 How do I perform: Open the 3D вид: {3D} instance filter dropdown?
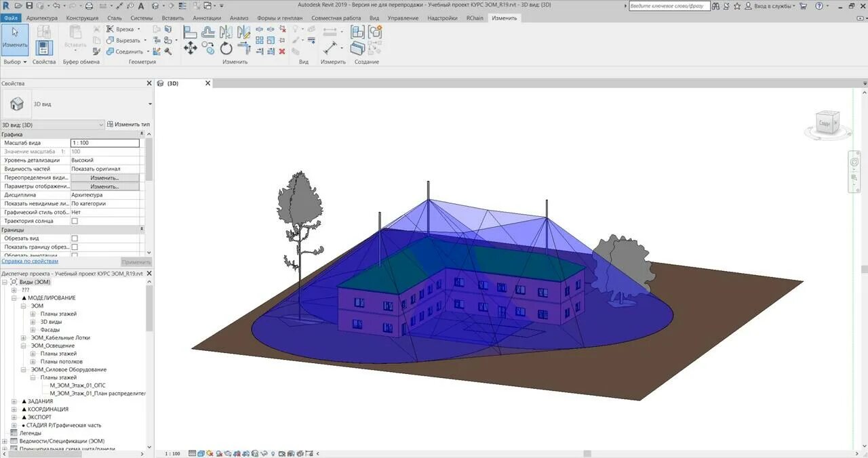(53, 125)
